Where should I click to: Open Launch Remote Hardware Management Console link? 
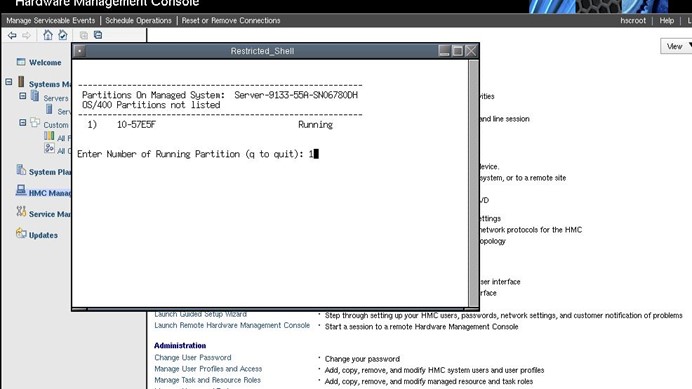pos(232,325)
